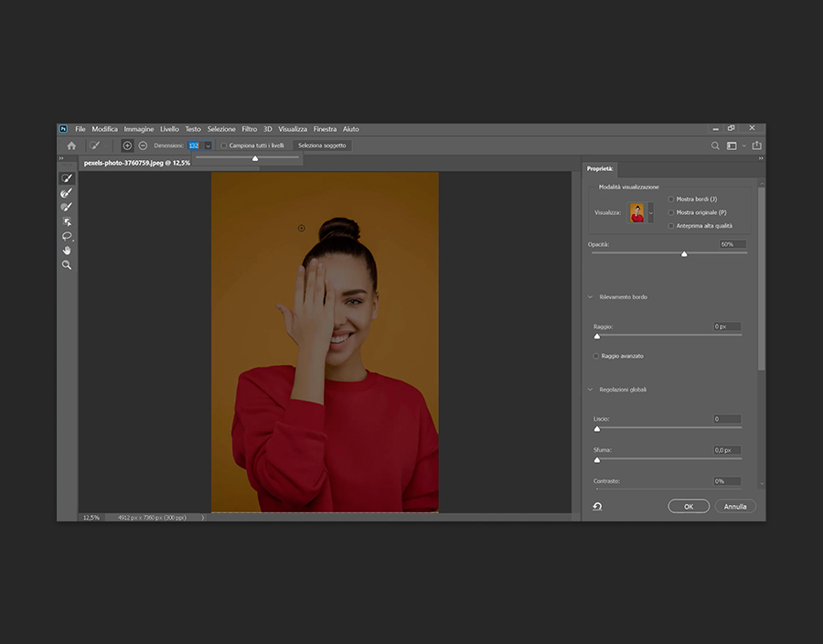This screenshot has height=644, width=823.
Task: Enable Campiona tutti i livelli checkbox
Action: point(224,145)
